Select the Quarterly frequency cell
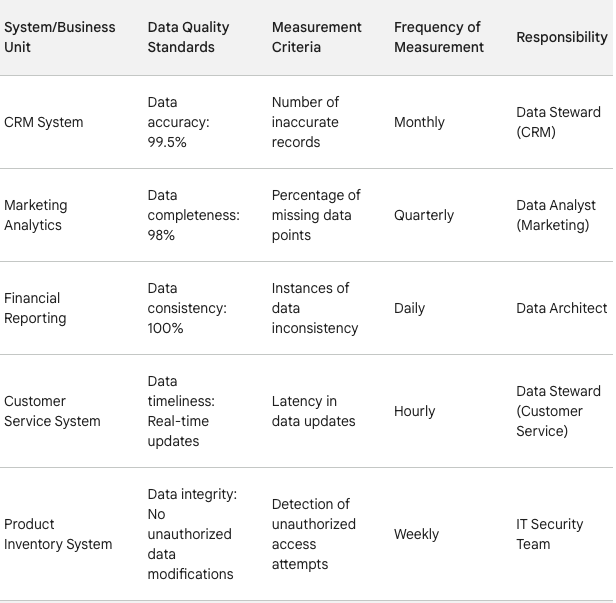 [x=424, y=215]
